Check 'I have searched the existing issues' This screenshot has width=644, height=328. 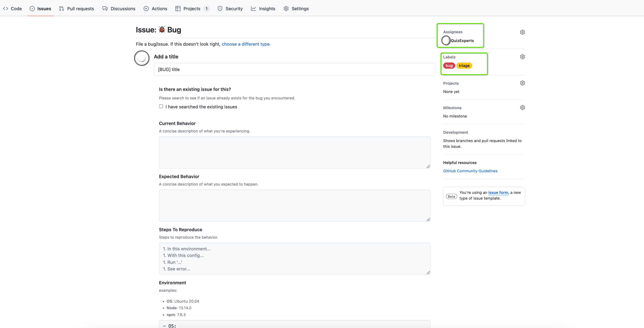[161, 106]
